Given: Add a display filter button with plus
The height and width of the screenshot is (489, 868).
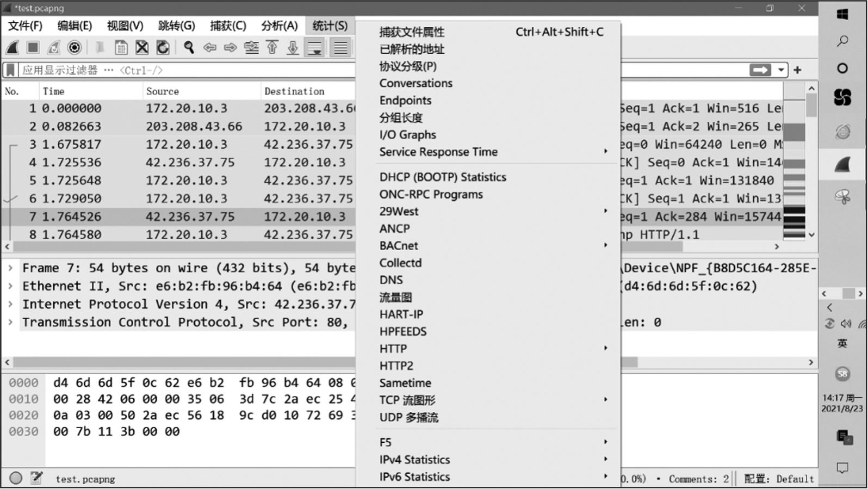Looking at the screenshot, I should [797, 70].
